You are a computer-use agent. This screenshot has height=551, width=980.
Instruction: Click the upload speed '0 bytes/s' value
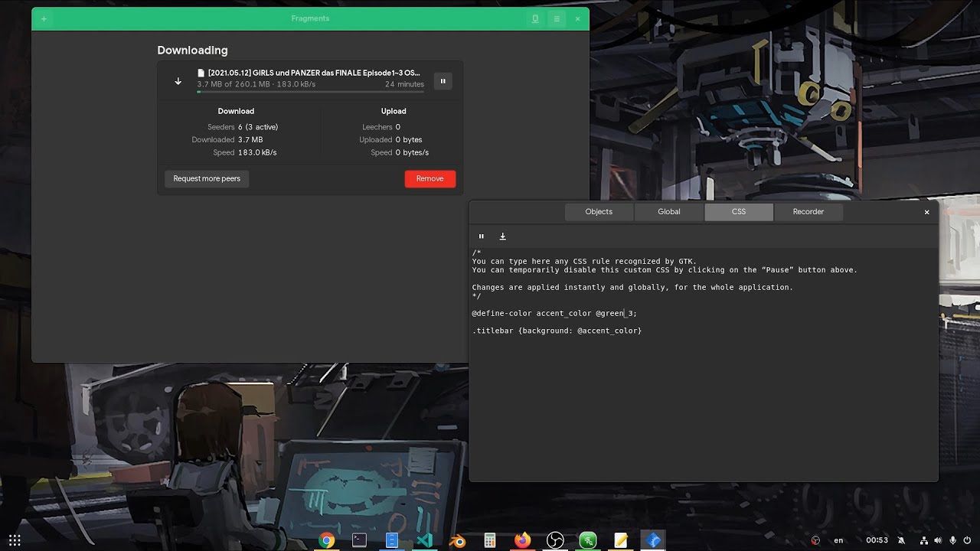pyautogui.click(x=412, y=153)
